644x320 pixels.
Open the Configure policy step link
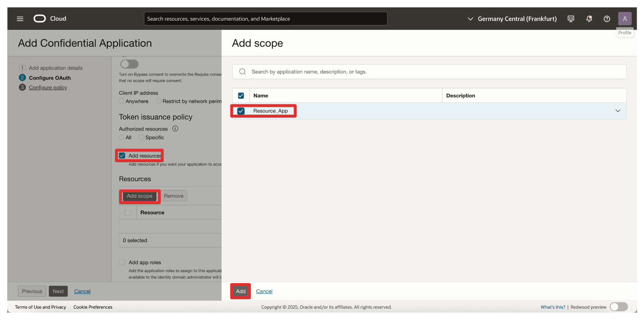point(48,87)
